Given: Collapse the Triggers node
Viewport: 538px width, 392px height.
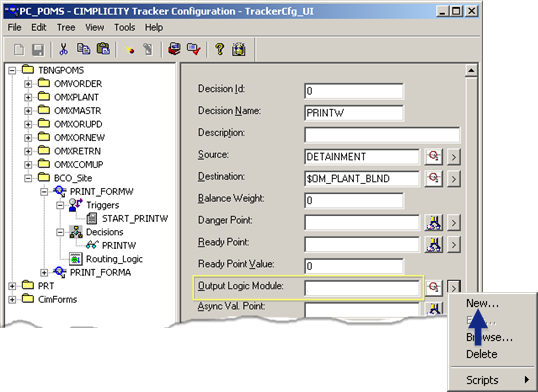Looking at the screenshot, I should coord(60,205).
